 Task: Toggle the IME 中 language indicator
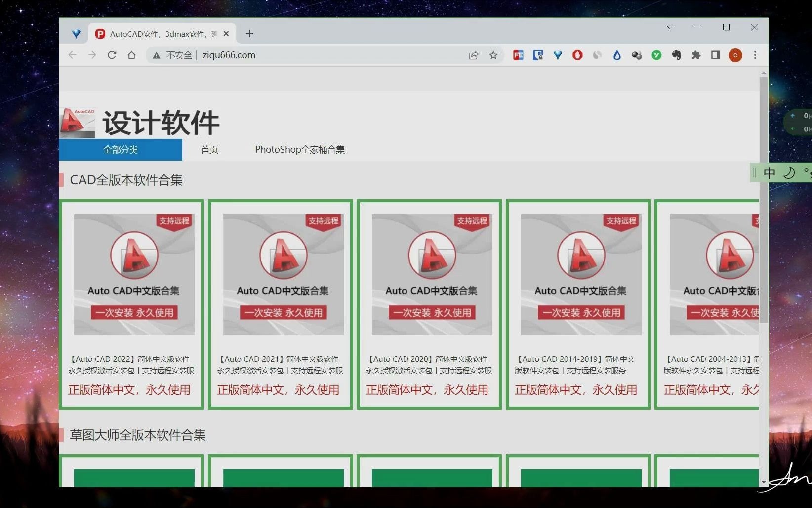770,173
